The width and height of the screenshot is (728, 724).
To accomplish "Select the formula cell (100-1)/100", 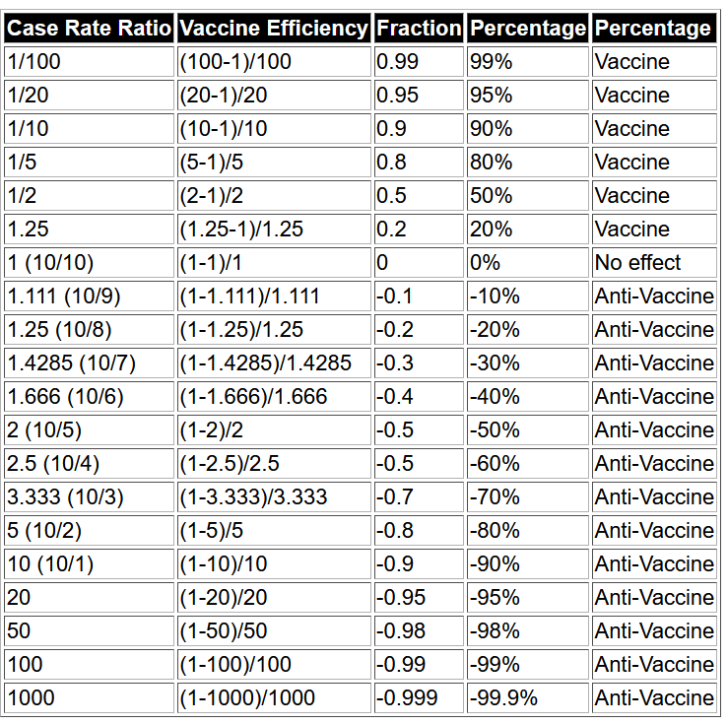I will click(x=274, y=62).
